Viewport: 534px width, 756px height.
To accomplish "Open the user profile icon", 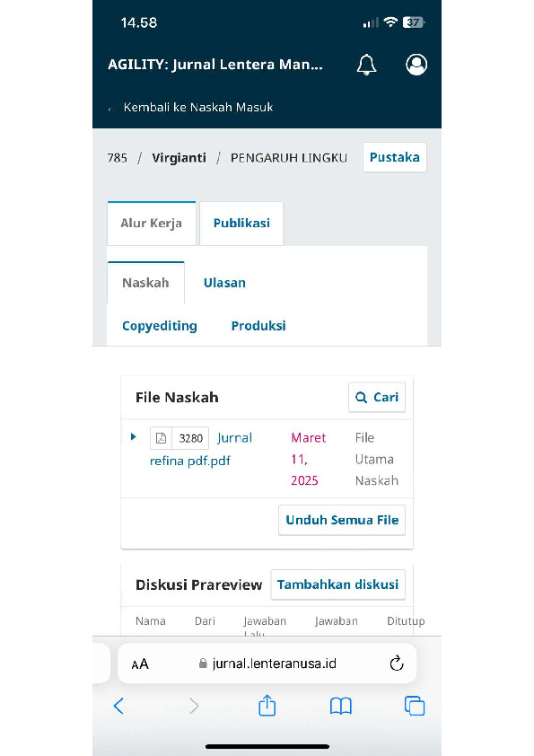I will pos(416,65).
